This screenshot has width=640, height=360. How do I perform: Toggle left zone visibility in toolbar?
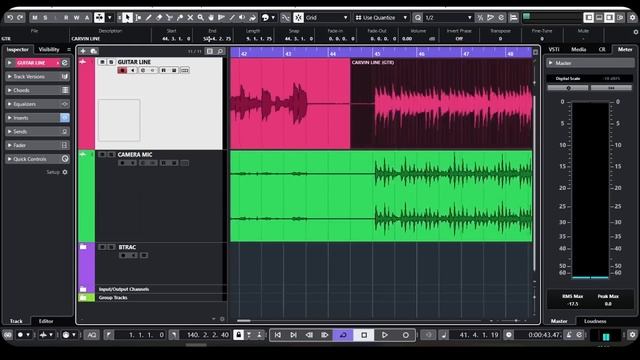point(589,18)
